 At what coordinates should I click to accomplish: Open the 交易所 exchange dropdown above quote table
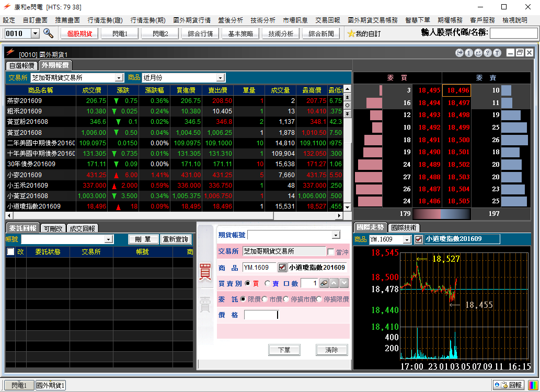tap(119, 78)
